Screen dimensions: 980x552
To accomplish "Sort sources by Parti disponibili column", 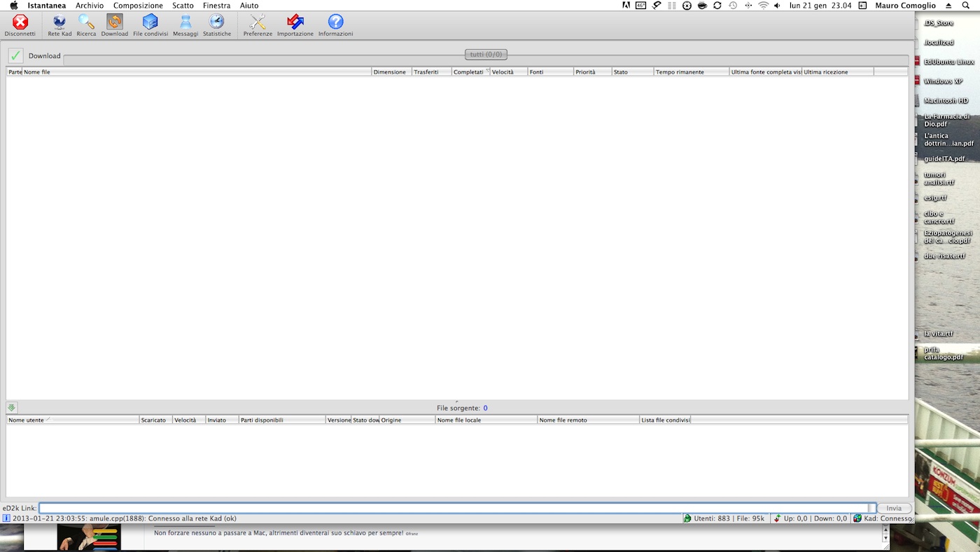I will (x=282, y=420).
